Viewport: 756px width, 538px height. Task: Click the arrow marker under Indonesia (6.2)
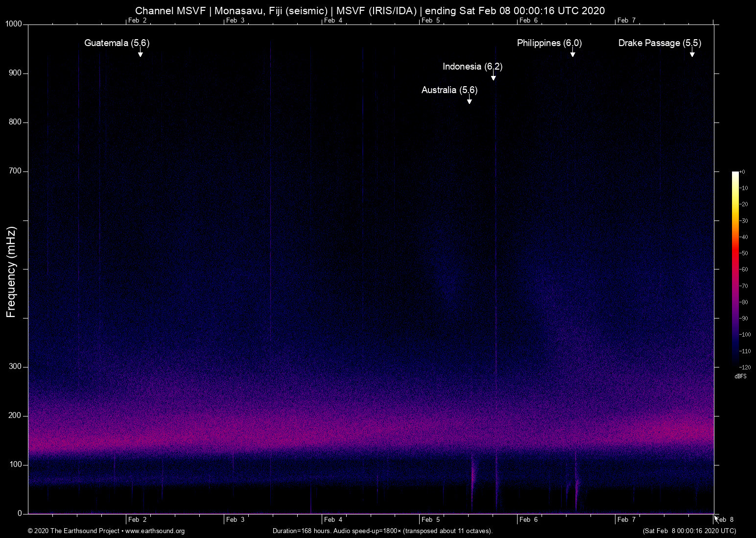pyautogui.click(x=493, y=77)
